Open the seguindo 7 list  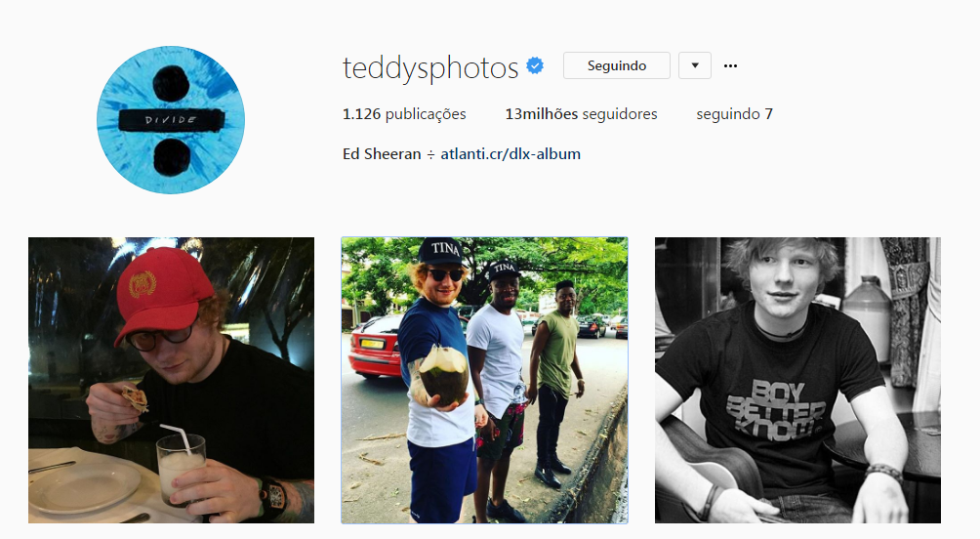(x=734, y=114)
